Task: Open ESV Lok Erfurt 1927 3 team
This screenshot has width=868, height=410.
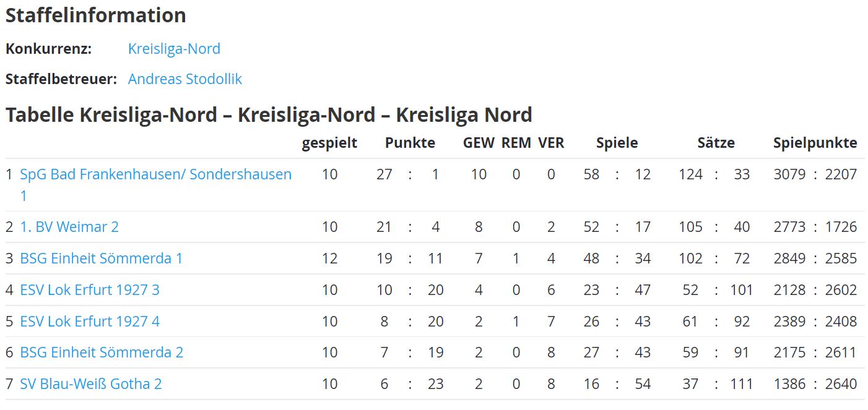Action: pos(90,289)
